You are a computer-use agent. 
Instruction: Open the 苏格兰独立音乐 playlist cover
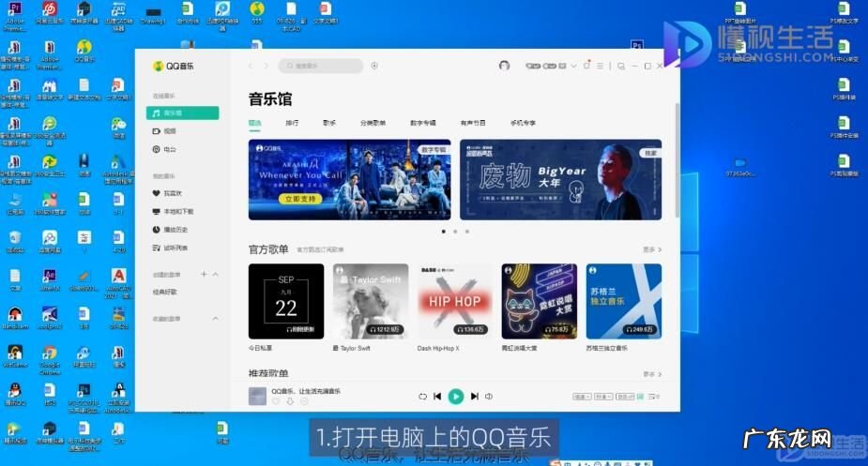(x=624, y=301)
